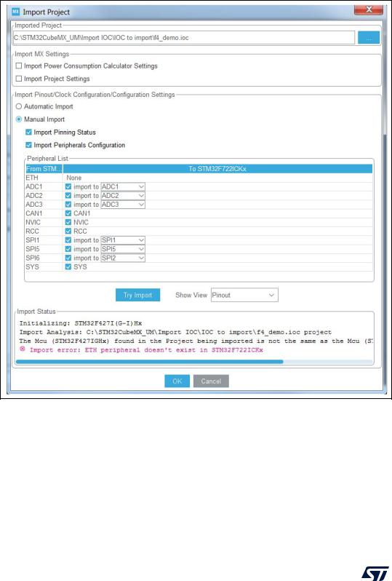Click the SPI6 row label
392x581 pixels.
(33, 258)
